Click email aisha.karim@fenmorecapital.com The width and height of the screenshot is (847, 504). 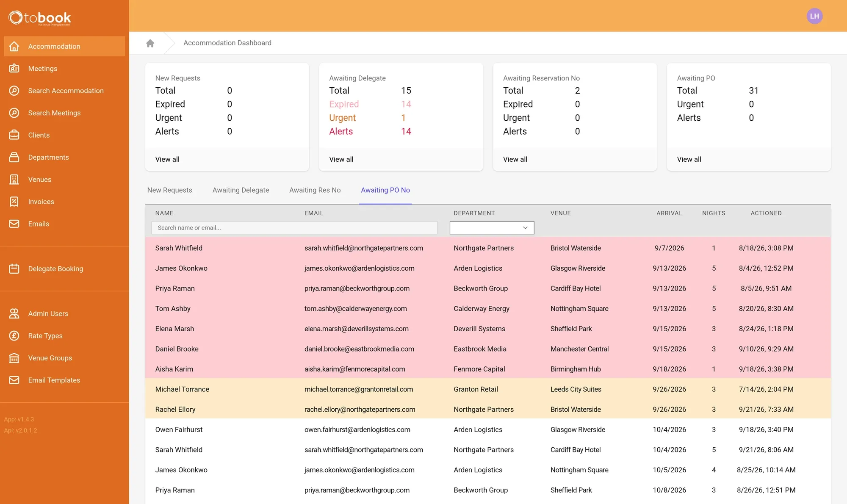354,369
